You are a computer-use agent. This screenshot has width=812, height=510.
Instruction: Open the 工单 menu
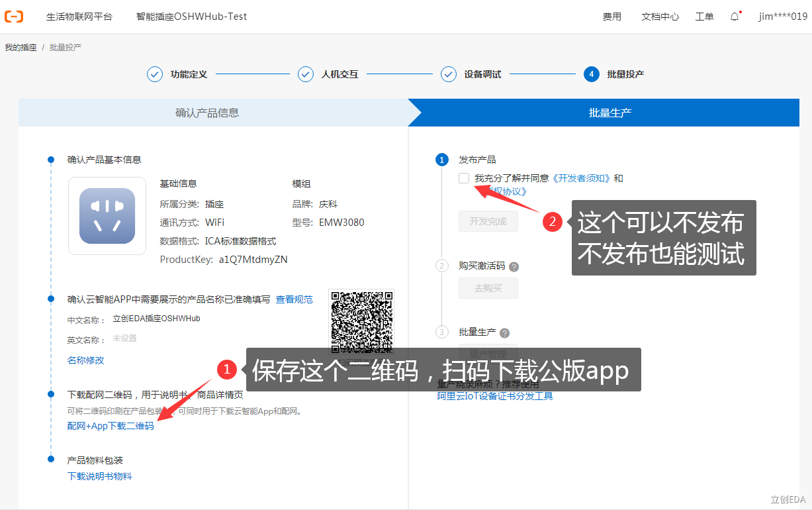[x=705, y=17]
